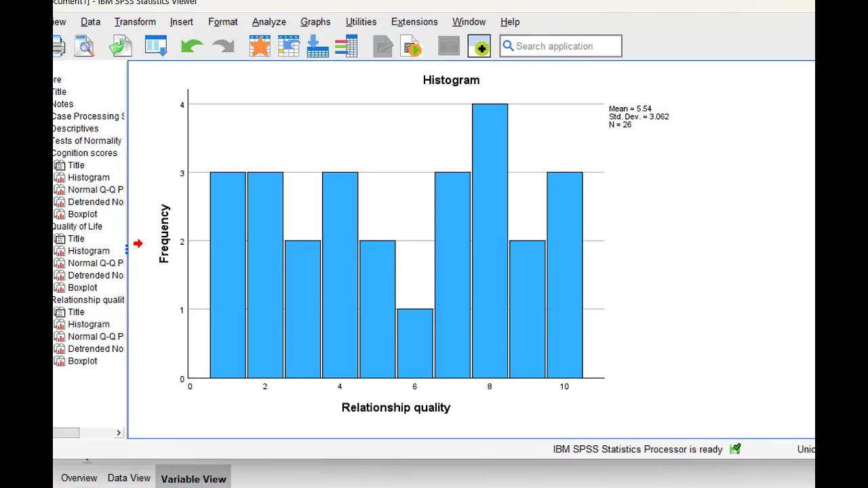Click the orange star Go to Data icon
The image size is (868, 488).
pyautogui.click(x=260, y=46)
